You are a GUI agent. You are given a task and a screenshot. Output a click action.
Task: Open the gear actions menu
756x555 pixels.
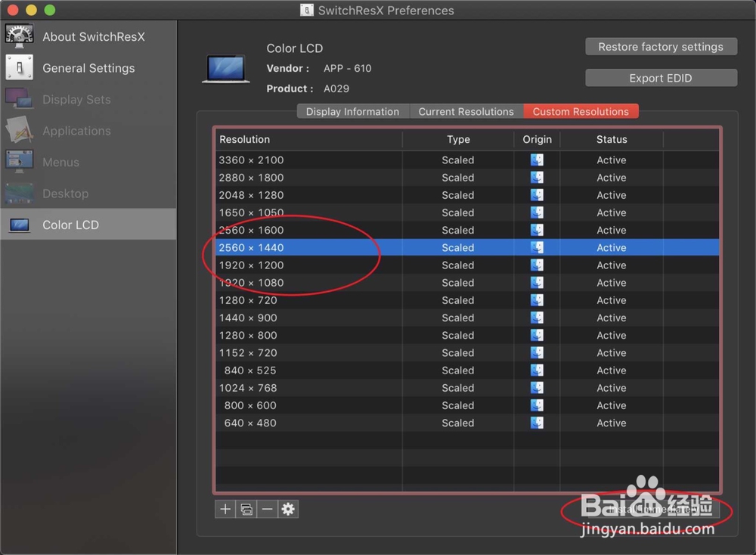[288, 509]
